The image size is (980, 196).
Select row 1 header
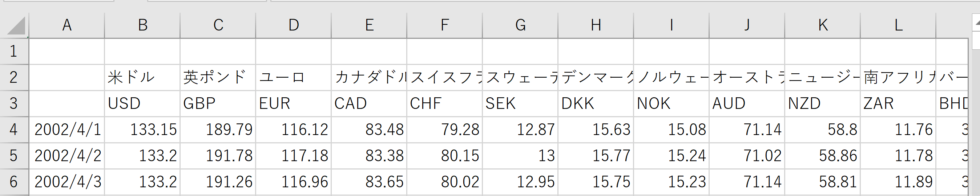click(x=14, y=51)
